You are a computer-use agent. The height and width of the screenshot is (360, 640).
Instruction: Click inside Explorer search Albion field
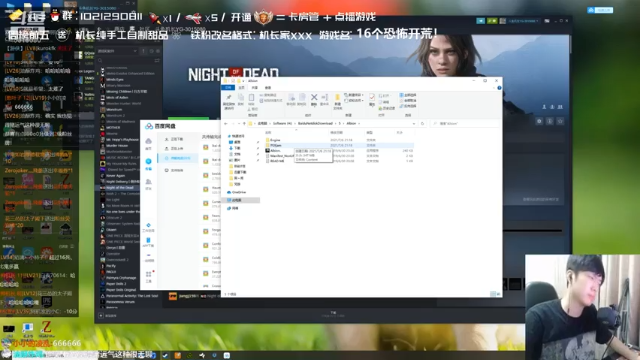[x=464, y=123]
